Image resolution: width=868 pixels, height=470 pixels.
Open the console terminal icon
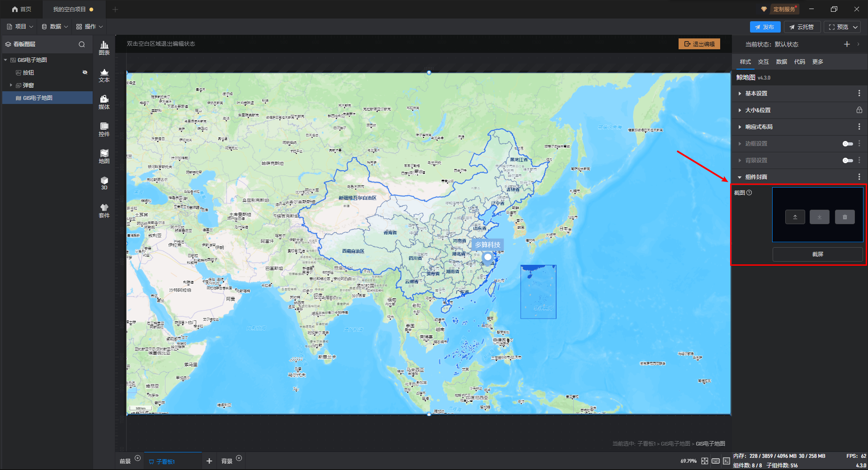(x=726, y=461)
